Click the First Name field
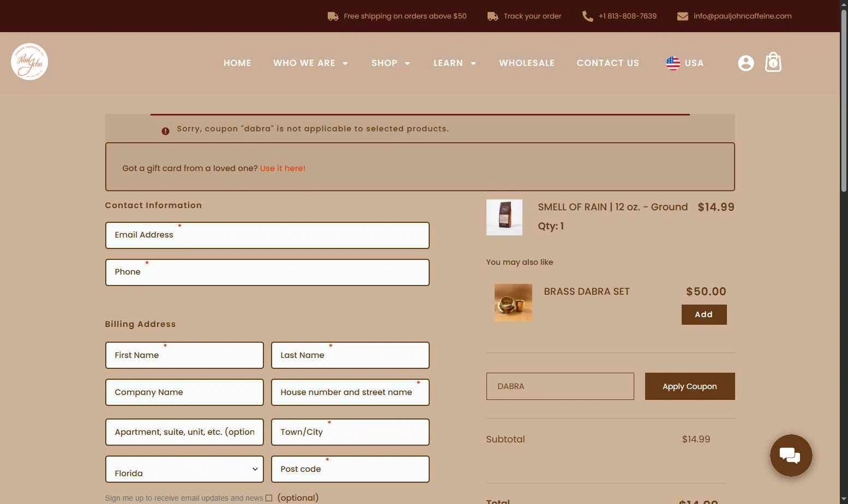848x504 pixels. [184, 355]
